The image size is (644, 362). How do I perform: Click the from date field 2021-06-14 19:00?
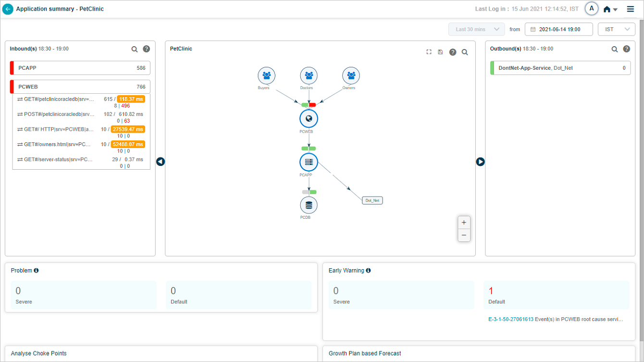click(x=558, y=29)
